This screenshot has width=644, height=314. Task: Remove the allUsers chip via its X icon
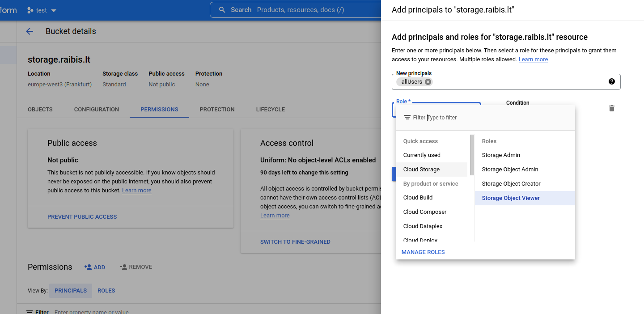tap(428, 81)
